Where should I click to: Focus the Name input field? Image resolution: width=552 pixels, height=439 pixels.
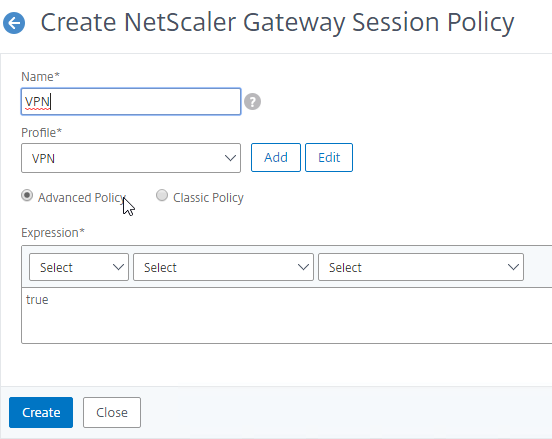[131, 102]
